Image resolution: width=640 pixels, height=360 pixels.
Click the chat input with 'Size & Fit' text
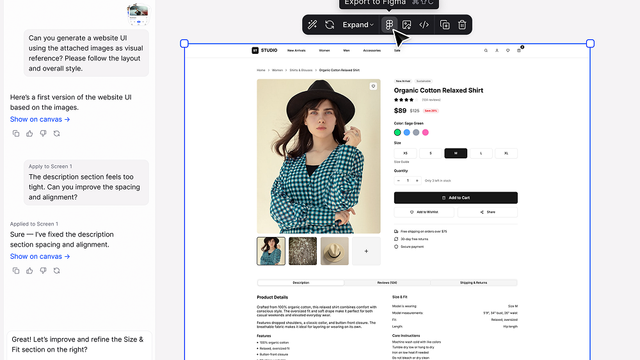coord(79,344)
